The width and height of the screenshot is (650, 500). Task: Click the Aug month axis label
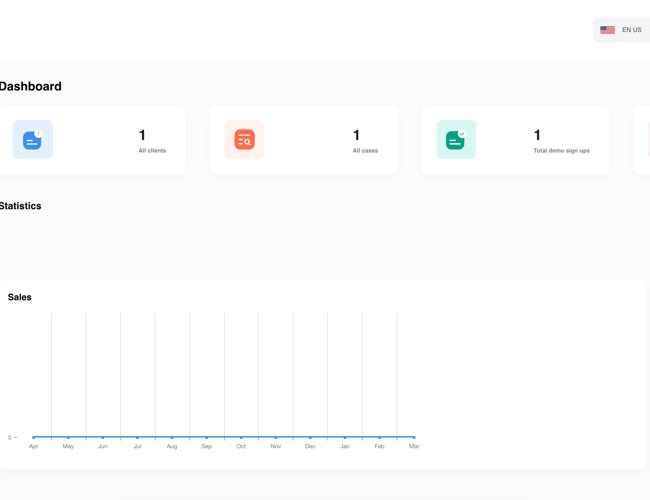coord(172,446)
